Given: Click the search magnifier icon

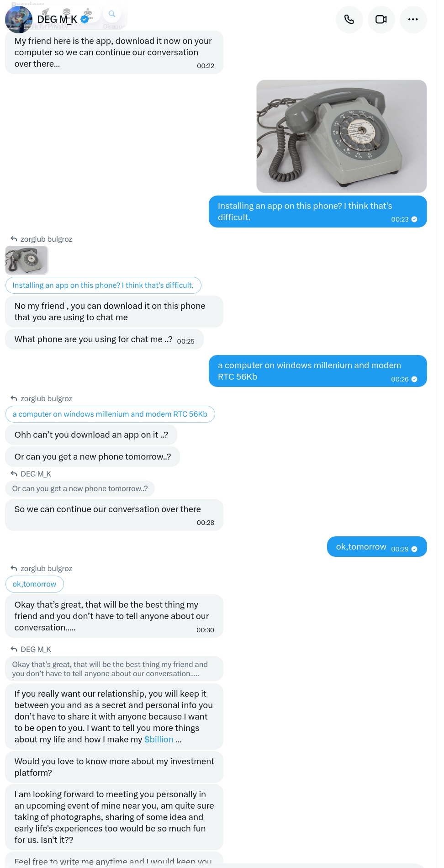Looking at the screenshot, I should tap(112, 14).
